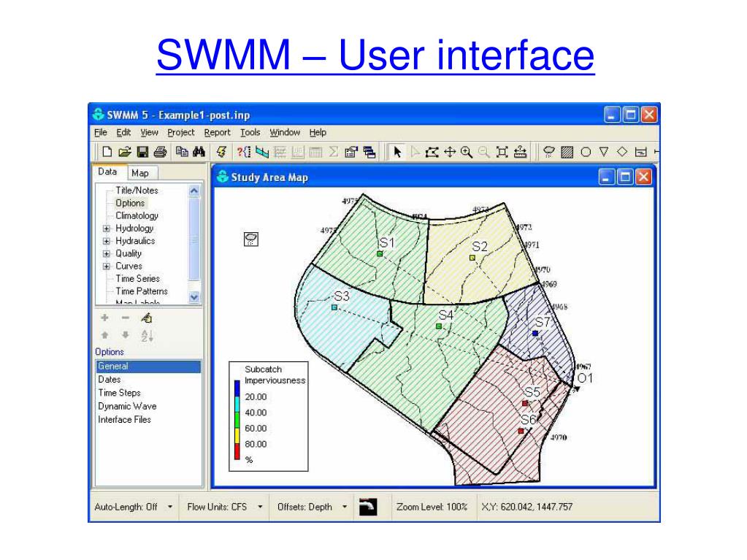Viewport: 747px width, 560px height.
Task: Expand the Hydraulics tree node
Action: (x=107, y=241)
